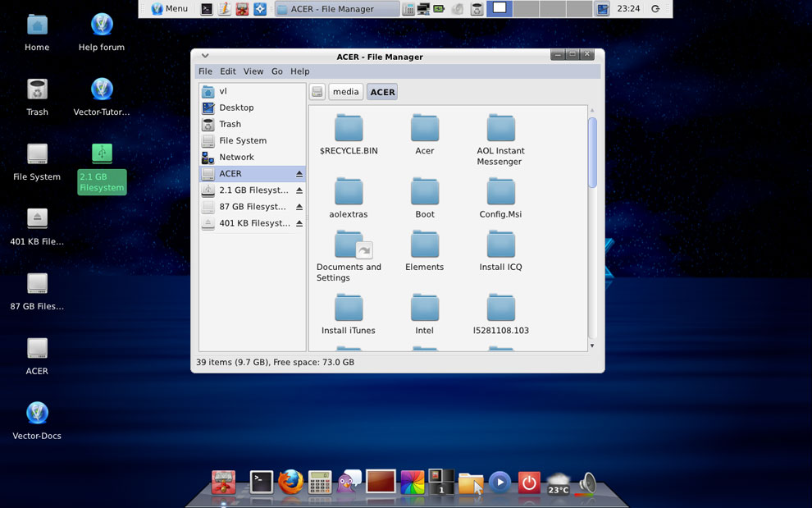Select Desktop in the file manager sidebar
The image size is (812, 508).
252,108
